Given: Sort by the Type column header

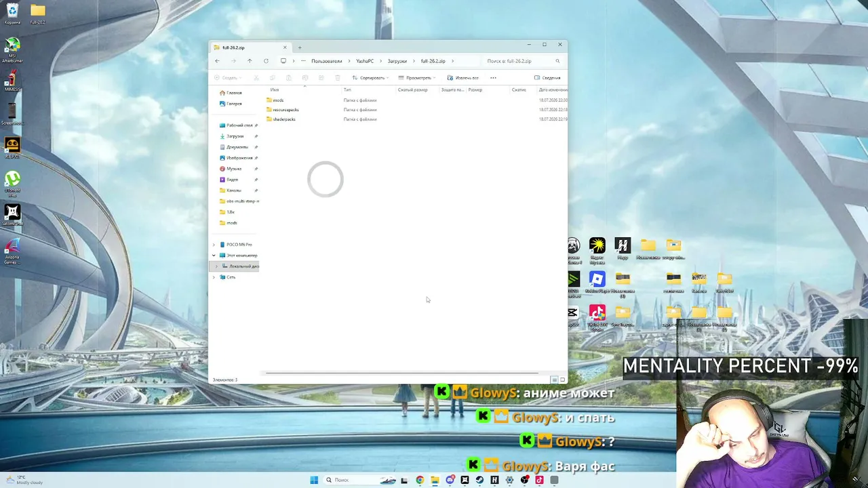Looking at the screenshot, I should 347,89.
